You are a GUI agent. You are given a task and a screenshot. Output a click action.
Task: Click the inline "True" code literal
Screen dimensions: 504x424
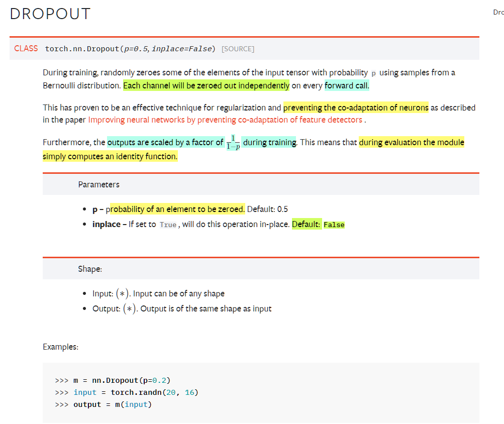pos(168,225)
